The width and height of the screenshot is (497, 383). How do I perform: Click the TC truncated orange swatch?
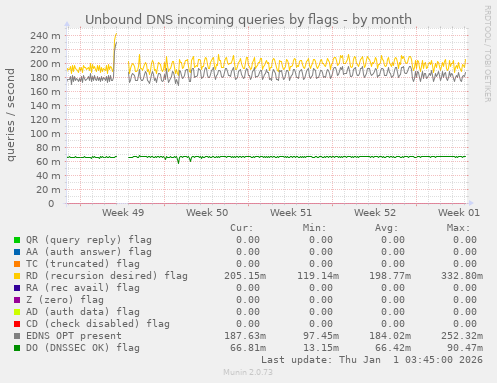pos(17,264)
